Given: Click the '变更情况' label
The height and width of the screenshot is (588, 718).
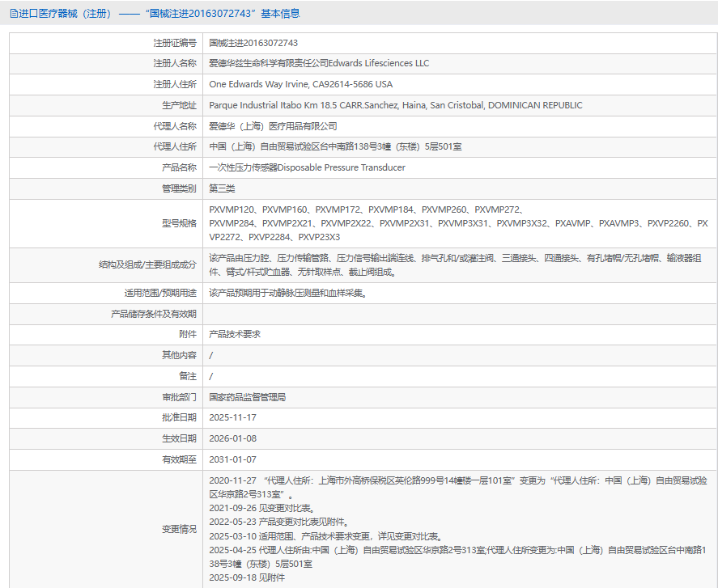Looking at the screenshot, I should pos(179,530).
